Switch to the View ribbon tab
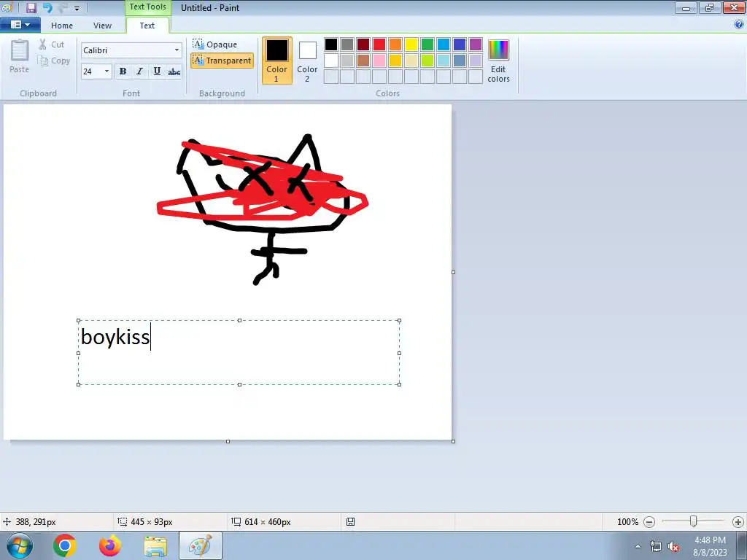 [x=102, y=26]
